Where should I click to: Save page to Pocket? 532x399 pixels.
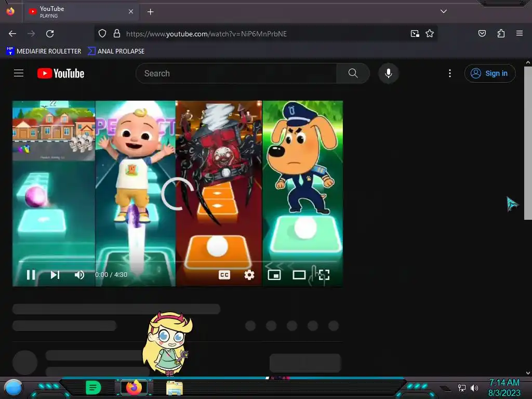click(x=482, y=33)
